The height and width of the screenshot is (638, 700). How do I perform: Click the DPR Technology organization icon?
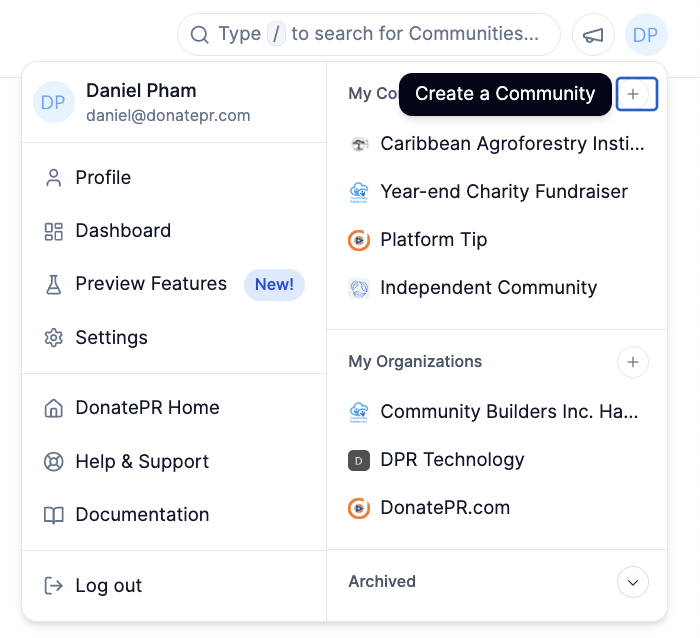(x=359, y=460)
